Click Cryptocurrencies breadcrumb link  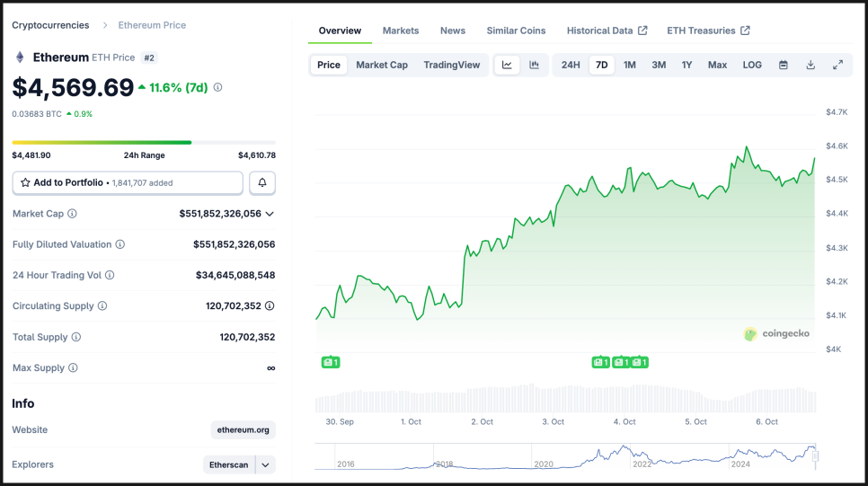point(50,25)
